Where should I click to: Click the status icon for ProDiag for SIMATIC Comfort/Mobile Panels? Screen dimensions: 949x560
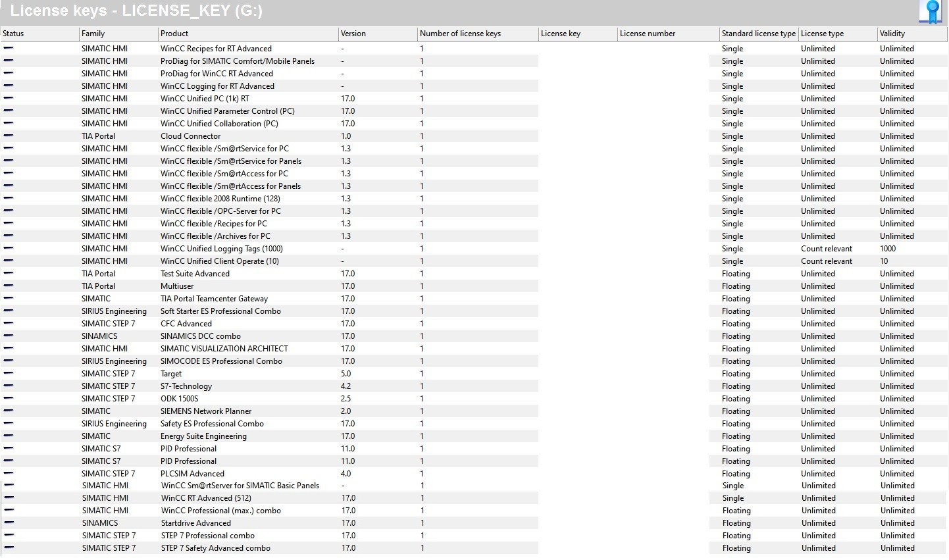point(9,61)
